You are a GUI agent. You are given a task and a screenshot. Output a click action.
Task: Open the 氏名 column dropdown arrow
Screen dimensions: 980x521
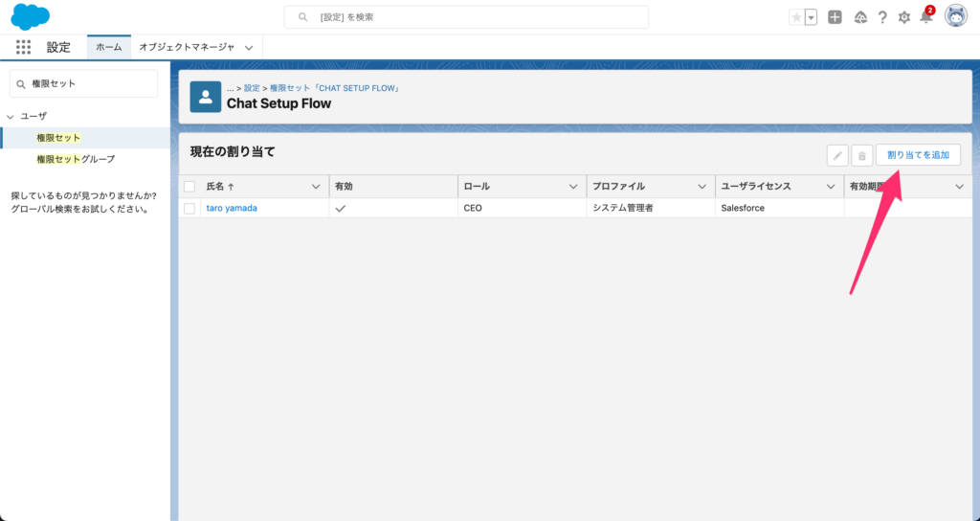(x=316, y=187)
